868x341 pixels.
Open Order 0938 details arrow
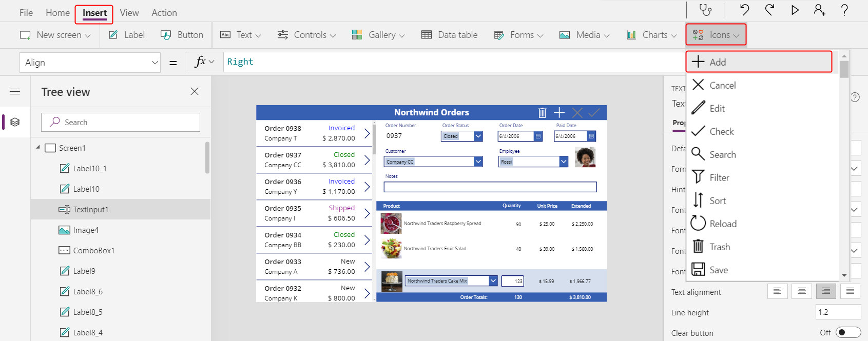click(x=367, y=133)
